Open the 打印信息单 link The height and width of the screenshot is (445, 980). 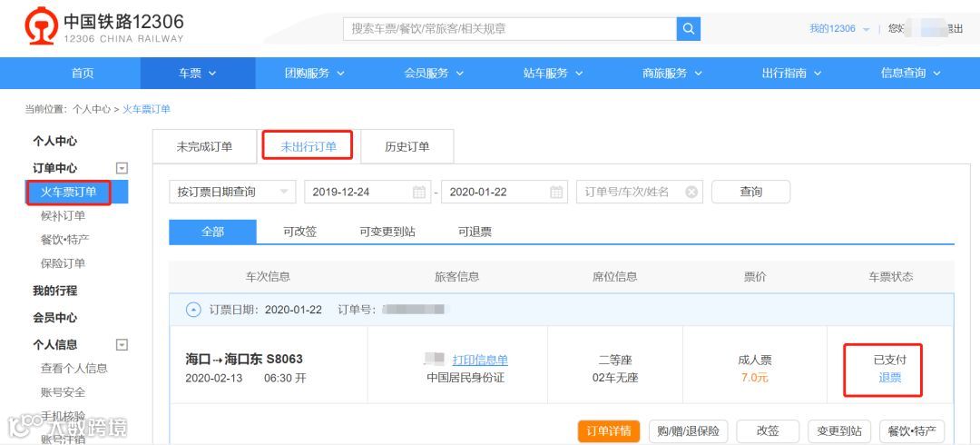[480, 360]
